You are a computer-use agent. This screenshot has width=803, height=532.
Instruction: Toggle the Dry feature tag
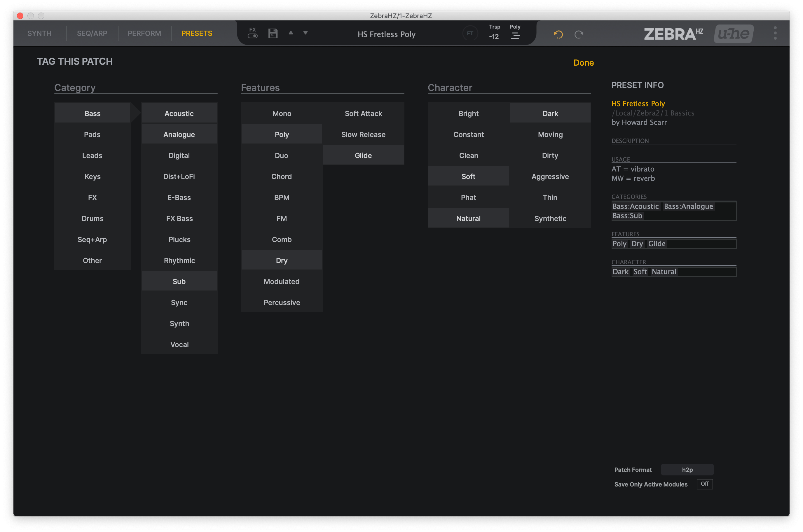pyautogui.click(x=282, y=260)
